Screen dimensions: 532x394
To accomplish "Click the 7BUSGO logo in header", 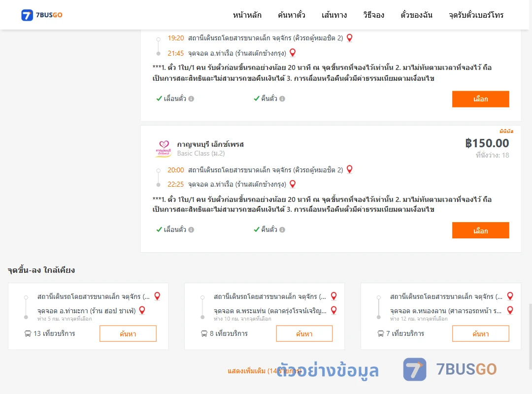I will (42, 15).
